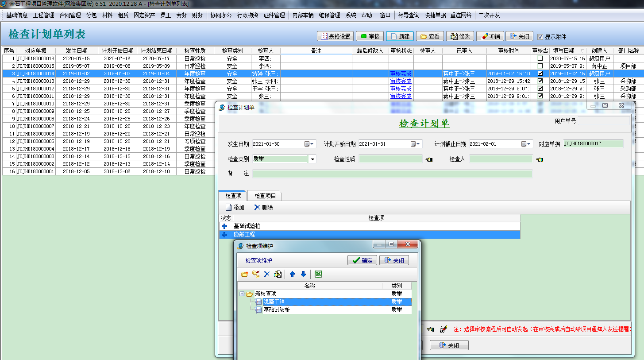Move item up with blue up arrow

click(x=292, y=275)
